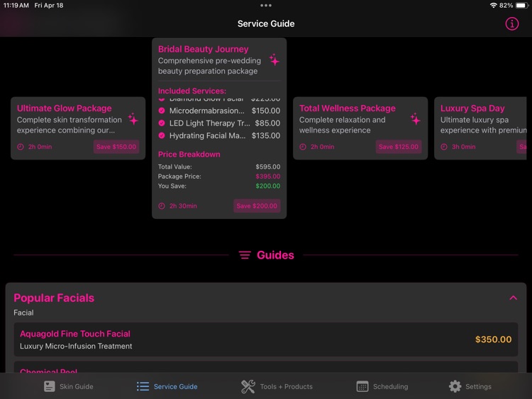
Task: Click the Service Guide list icon
Action: coord(143,386)
